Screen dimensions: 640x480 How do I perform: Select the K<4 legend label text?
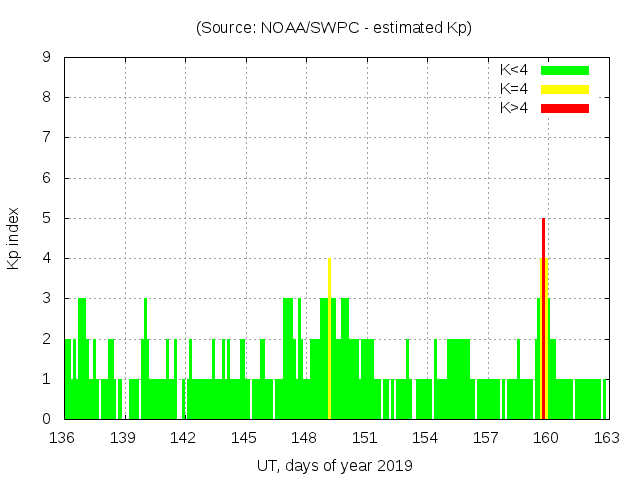coord(514,70)
